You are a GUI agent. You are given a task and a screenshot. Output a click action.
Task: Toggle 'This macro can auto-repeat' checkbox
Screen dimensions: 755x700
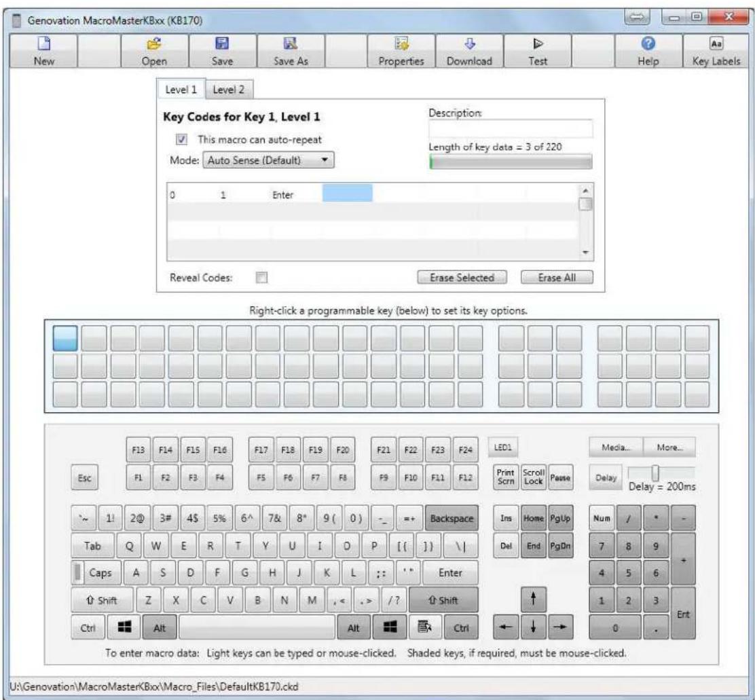pyautogui.click(x=181, y=140)
